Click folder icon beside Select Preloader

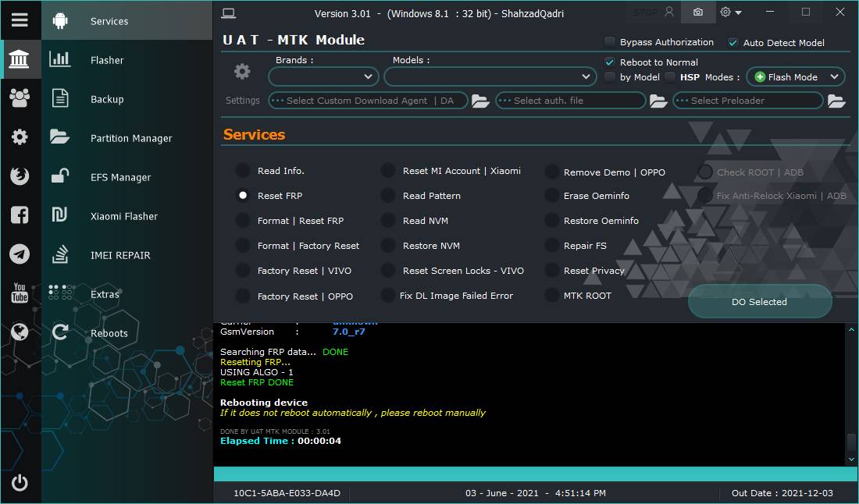click(x=836, y=101)
